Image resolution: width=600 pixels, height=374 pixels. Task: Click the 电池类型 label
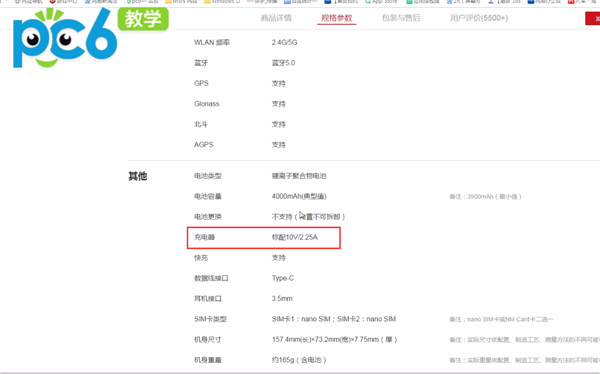(208, 176)
